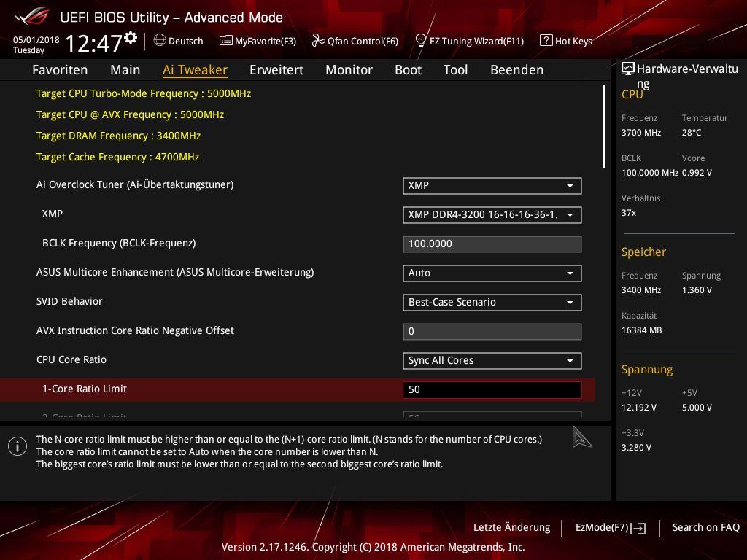The image size is (747, 560).
Task: Open the Favoriten tab
Action: tap(60, 70)
